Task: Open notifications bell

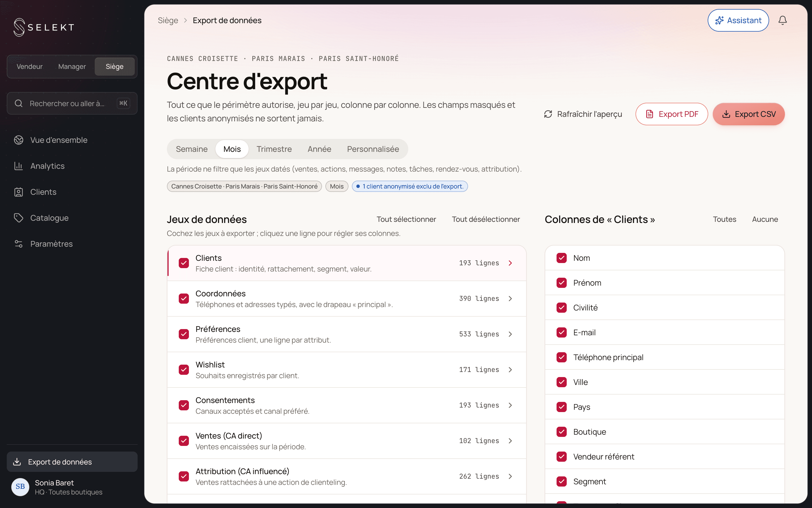Action: click(782, 21)
